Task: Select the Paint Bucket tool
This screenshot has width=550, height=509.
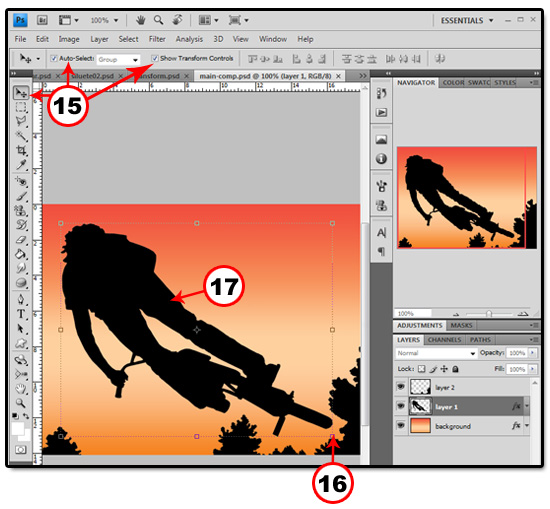Action: tap(21, 254)
